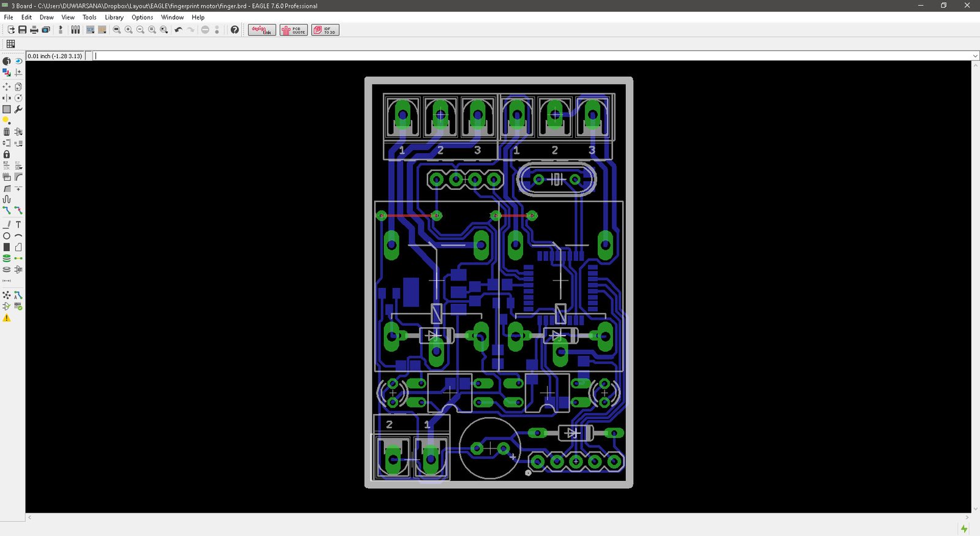Open the Options menu
The image size is (980, 536).
(142, 17)
